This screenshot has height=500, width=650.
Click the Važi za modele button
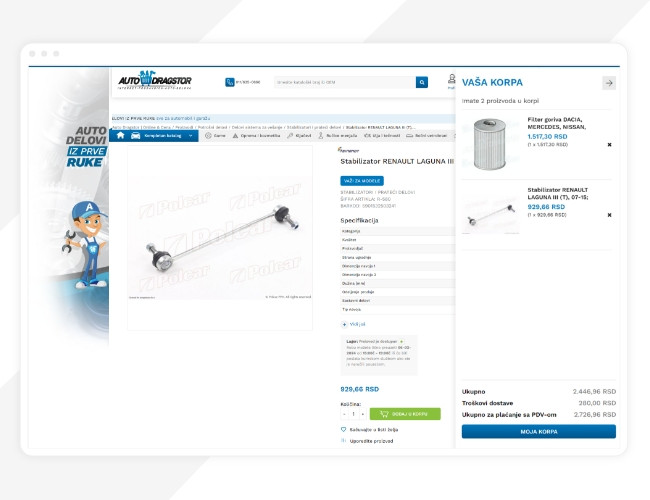click(x=362, y=181)
